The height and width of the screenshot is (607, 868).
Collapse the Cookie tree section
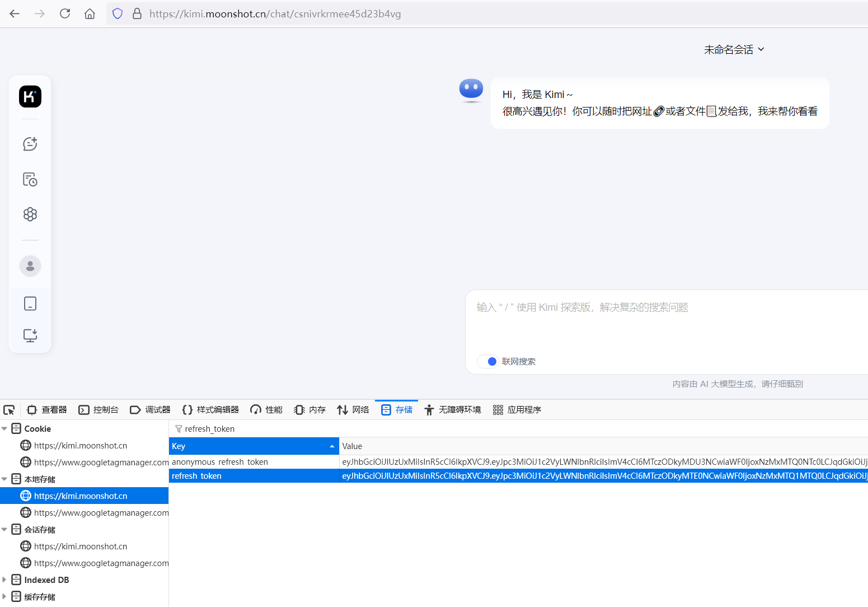pyautogui.click(x=4, y=429)
